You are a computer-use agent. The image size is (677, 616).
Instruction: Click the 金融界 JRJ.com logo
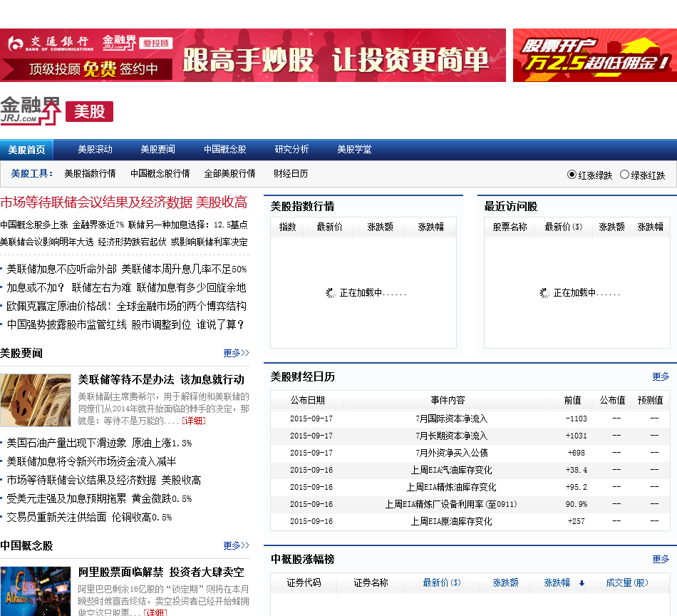[31, 111]
